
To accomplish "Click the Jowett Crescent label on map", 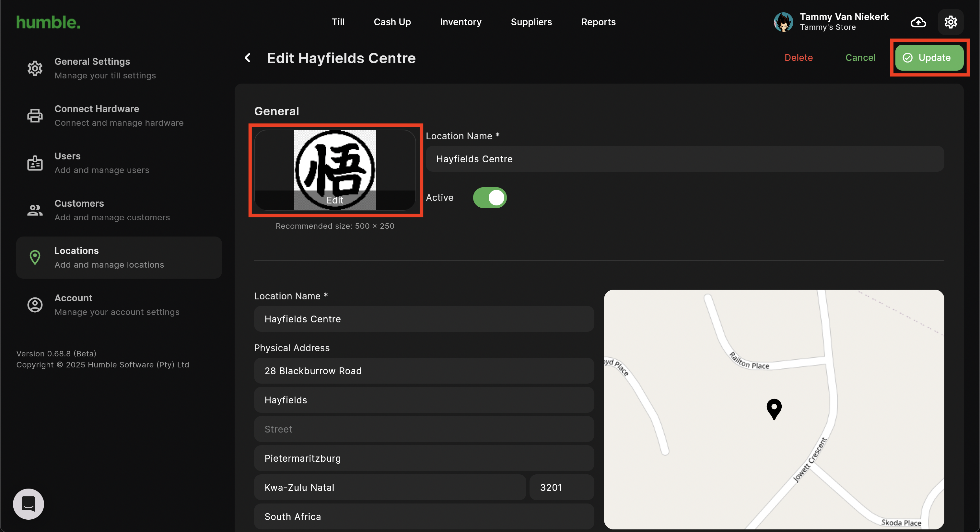I will pyautogui.click(x=810, y=460).
